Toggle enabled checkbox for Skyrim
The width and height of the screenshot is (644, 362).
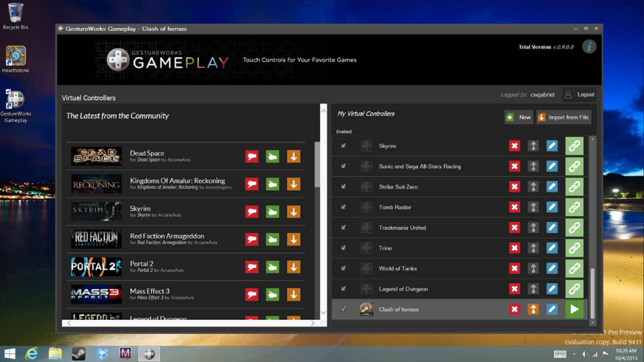pos(343,146)
